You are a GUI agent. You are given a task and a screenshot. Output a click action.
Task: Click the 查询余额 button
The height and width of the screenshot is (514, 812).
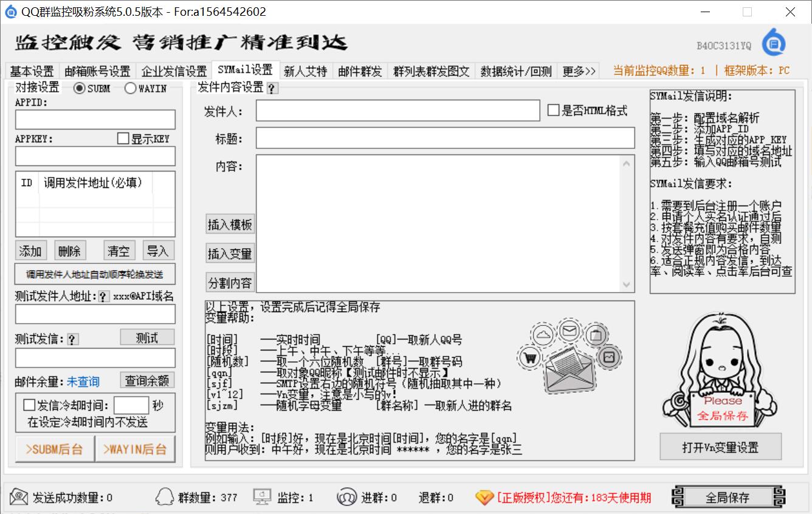coord(147,381)
